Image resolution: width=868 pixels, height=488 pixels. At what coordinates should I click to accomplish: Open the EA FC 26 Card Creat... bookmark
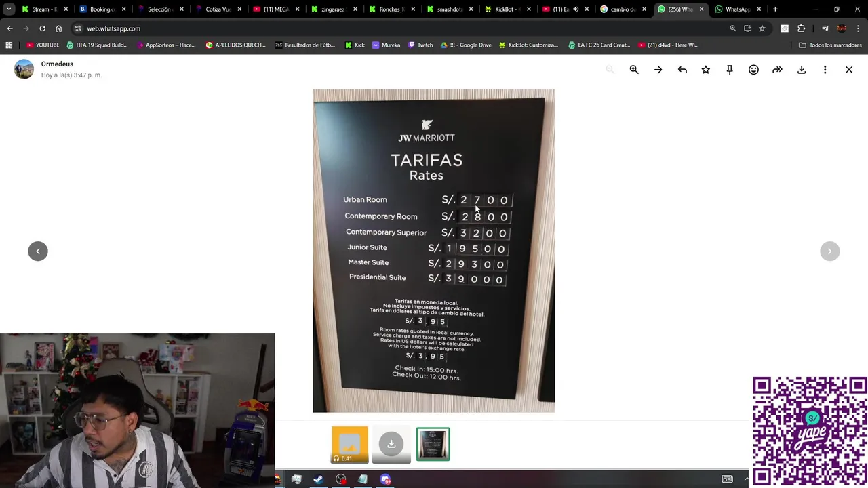[599, 45]
